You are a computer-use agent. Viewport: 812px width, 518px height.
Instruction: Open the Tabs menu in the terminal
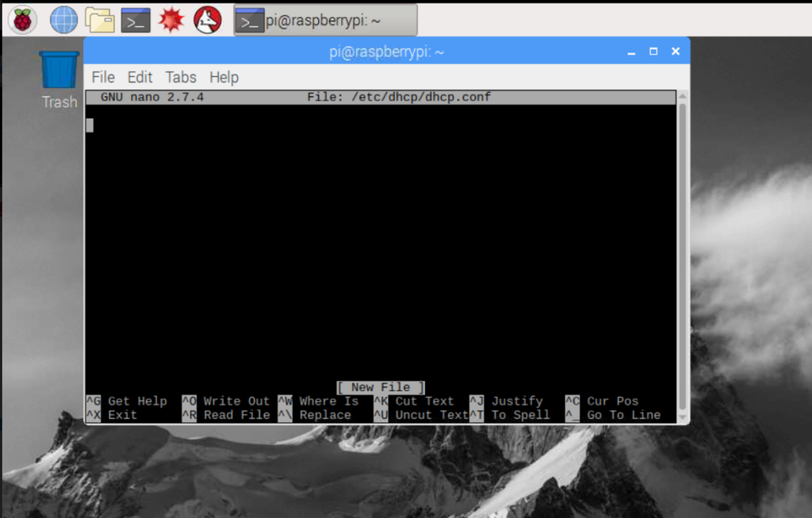180,77
